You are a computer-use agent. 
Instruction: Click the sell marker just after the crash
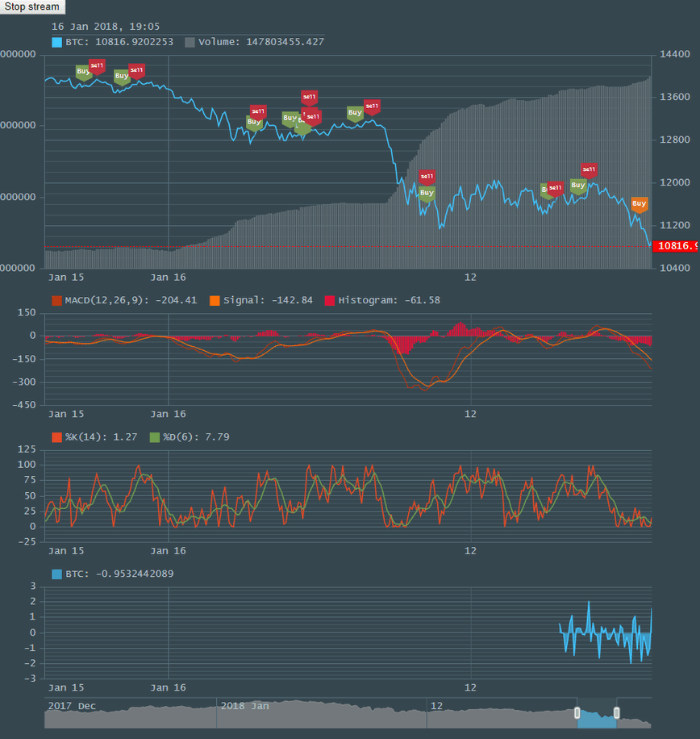tap(427, 177)
